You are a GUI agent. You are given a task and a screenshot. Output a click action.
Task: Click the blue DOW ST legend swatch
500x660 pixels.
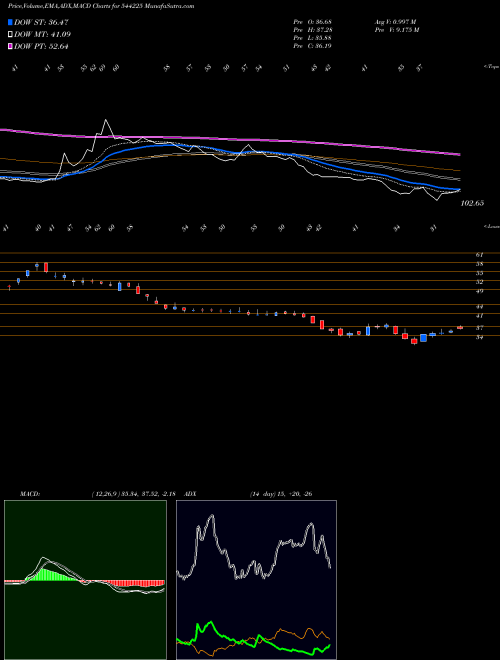click(10, 22)
